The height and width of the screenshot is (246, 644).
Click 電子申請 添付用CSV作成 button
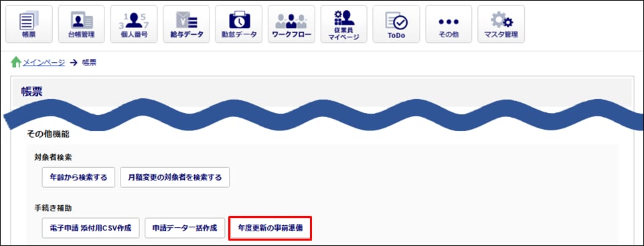90,228
